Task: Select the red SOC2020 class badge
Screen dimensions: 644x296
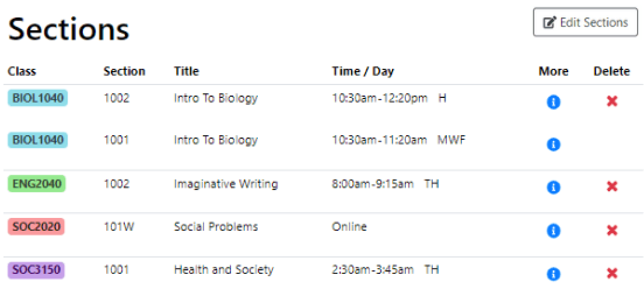Action: (36, 227)
